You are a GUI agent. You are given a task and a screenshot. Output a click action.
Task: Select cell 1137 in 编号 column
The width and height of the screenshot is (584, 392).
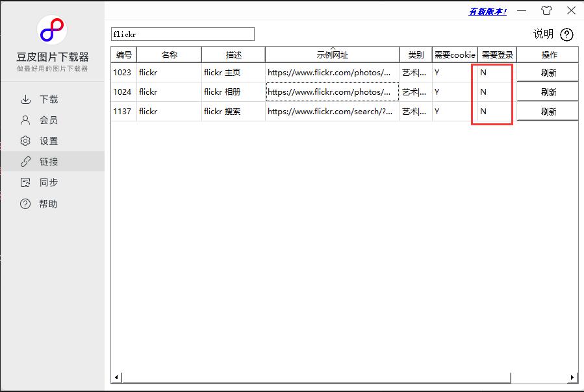click(x=123, y=112)
